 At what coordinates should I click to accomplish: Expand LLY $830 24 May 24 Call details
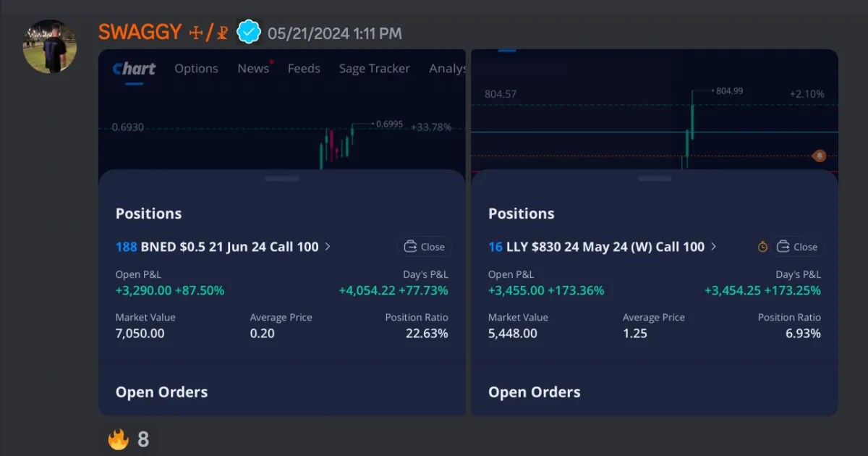(x=603, y=247)
